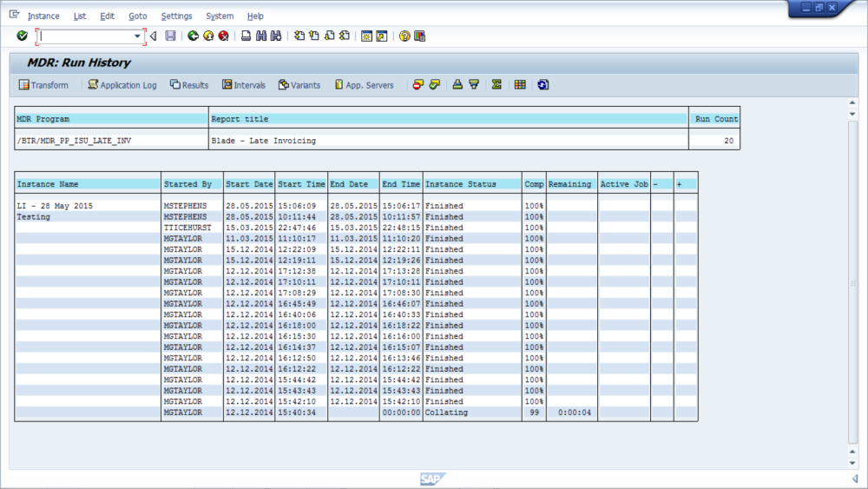Click the yellow Help question mark icon

click(404, 36)
